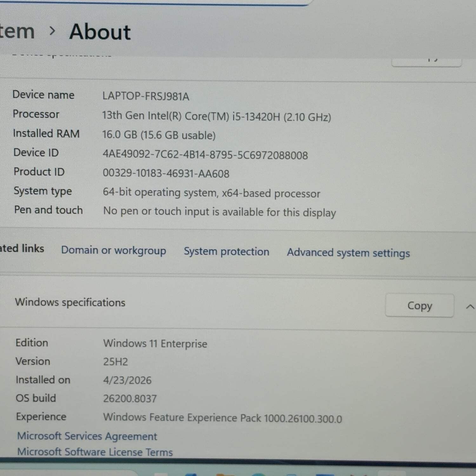Select the version value 25H2
Viewport: 476px width, 476px height.
point(116,362)
